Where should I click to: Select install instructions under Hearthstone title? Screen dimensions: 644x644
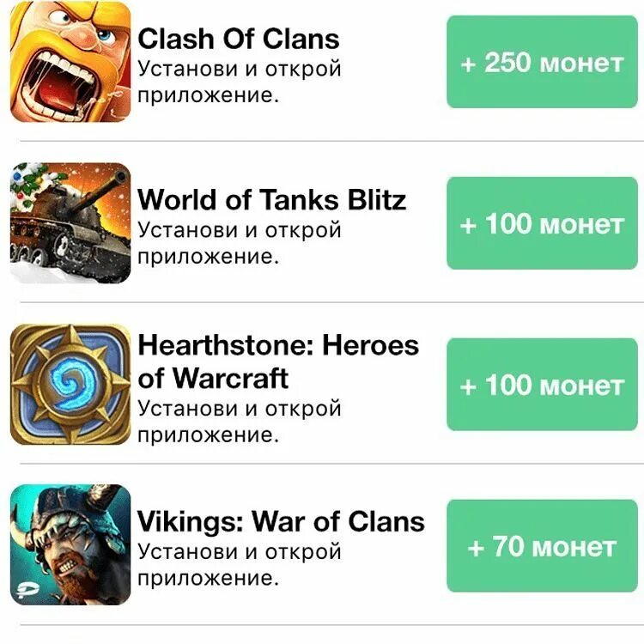click(x=239, y=422)
